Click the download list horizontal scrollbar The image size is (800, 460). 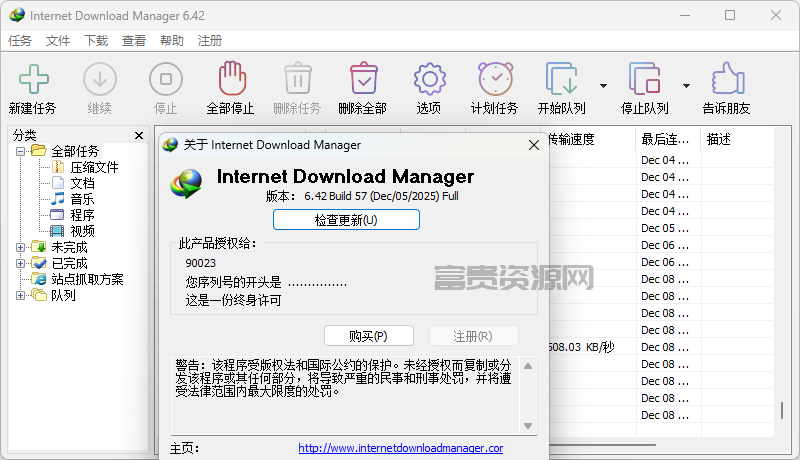602,445
